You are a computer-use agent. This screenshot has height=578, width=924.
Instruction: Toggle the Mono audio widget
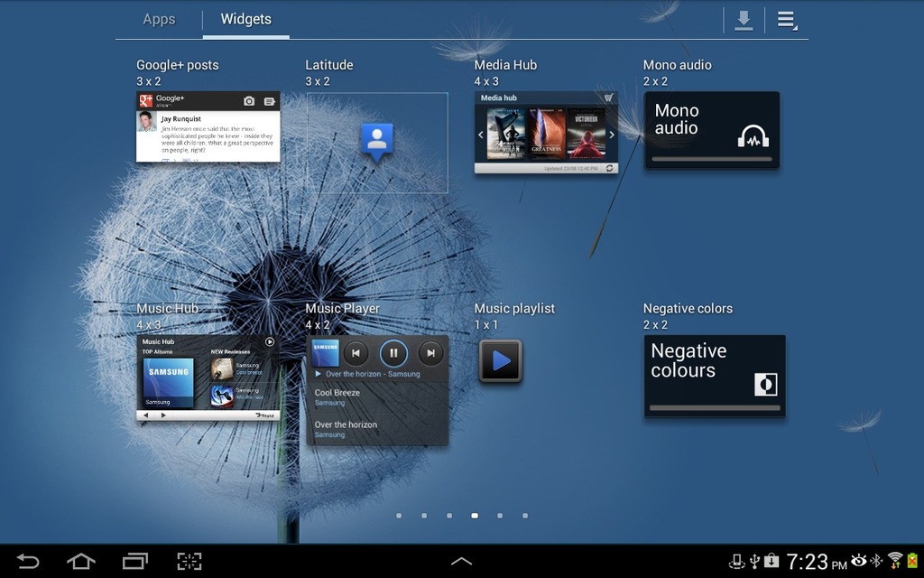[712, 130]
